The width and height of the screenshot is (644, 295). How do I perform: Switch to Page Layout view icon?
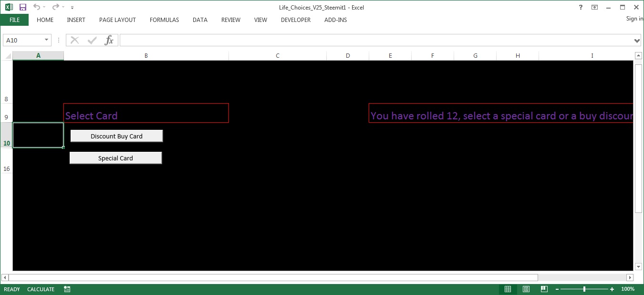pyautogui.click(x=526, y=289)
